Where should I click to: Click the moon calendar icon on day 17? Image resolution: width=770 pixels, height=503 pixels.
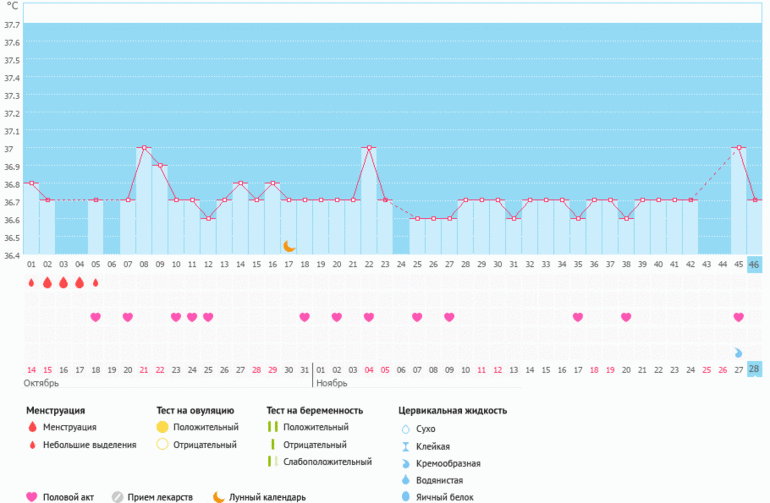tap(289, 246)
